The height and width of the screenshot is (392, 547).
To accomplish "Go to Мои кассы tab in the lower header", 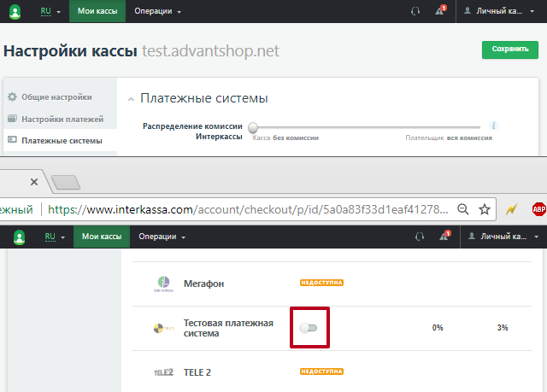I will coord(102,237).
